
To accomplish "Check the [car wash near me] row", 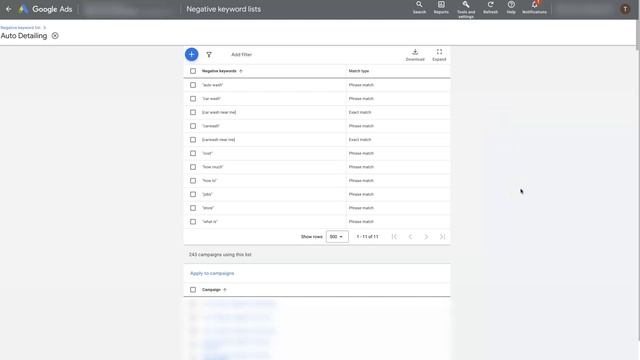I will pos(193,112).
